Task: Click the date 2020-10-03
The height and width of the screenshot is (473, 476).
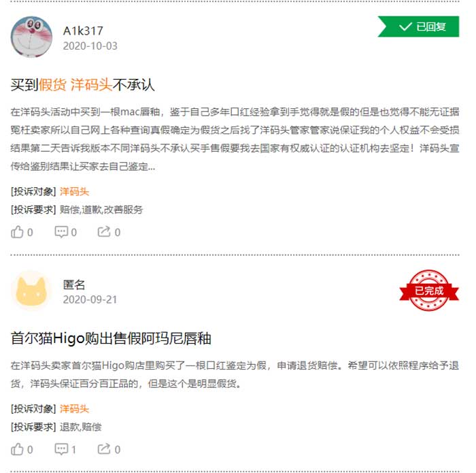Action: 90,46
